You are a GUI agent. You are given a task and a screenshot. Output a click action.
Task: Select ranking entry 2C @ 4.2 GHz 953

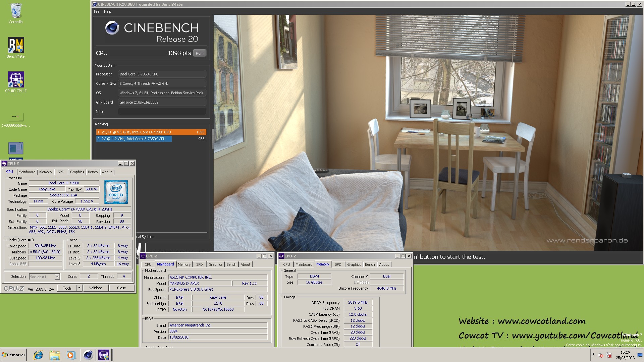pos(151,139)
